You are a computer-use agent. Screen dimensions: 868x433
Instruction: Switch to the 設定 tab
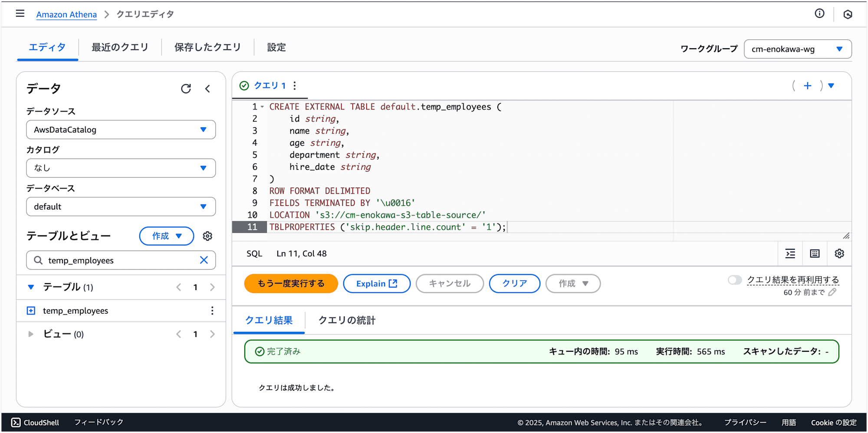tap(276, 47)
